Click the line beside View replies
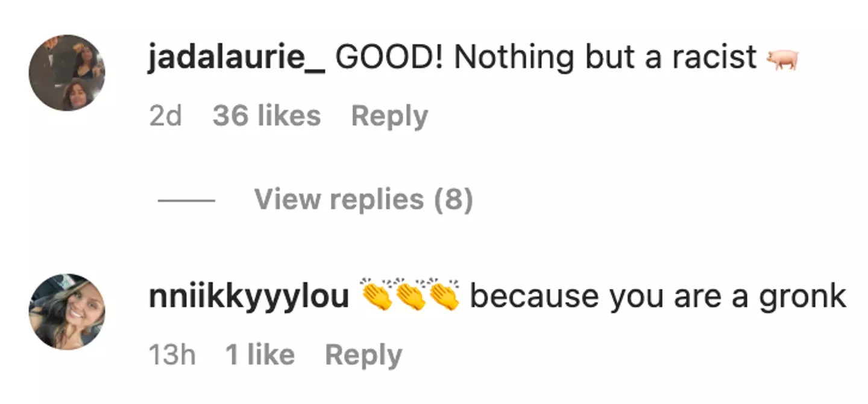The height and width of the screenshot is (404, 868). [186, 200]
